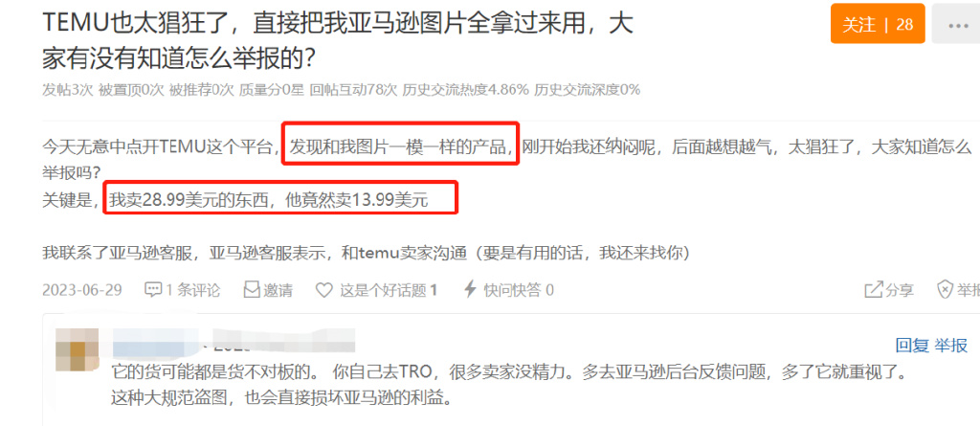The image size is (980, 426).
Task: Click the envelope invite icon
Action: click(252, 290)
